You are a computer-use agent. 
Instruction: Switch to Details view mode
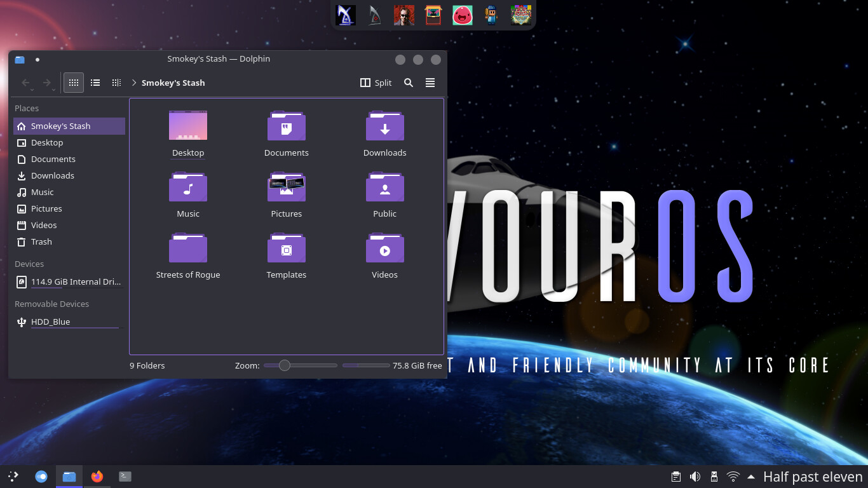pyautogui.click(x=116, y=83)
